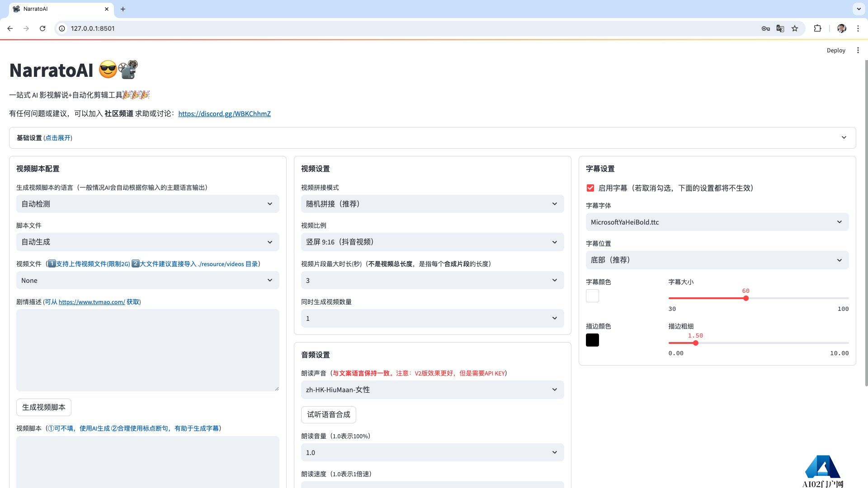Open the 朗读声音 dropdown zh-HK-HiuMaan
Screen dimensions: 868x488
click(432, 389)
